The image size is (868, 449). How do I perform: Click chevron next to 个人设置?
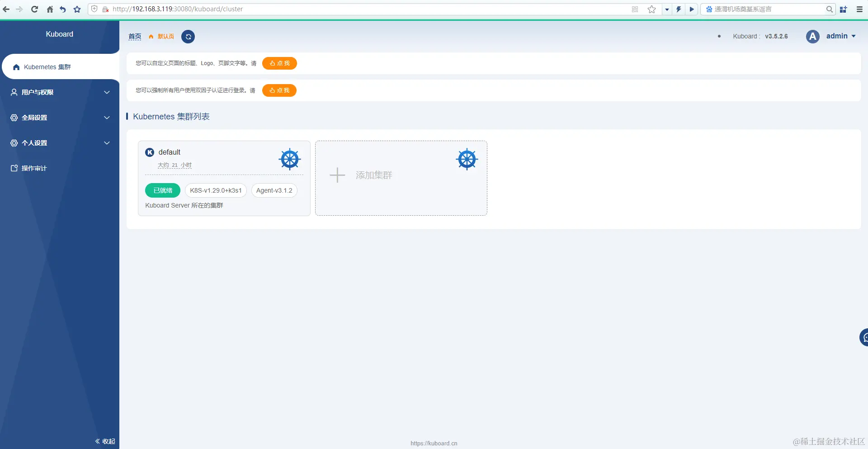point(107,143)
